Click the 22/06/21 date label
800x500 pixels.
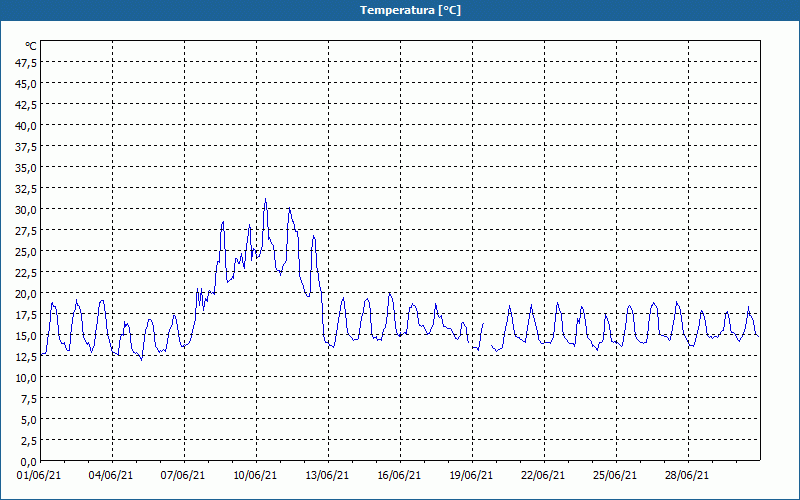[x=543, y=475]
